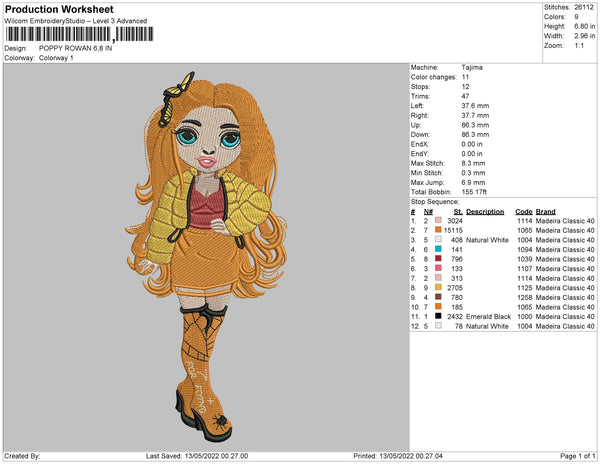
Task: Click stitch count '2432' in row 11
Action: [455, 317]
